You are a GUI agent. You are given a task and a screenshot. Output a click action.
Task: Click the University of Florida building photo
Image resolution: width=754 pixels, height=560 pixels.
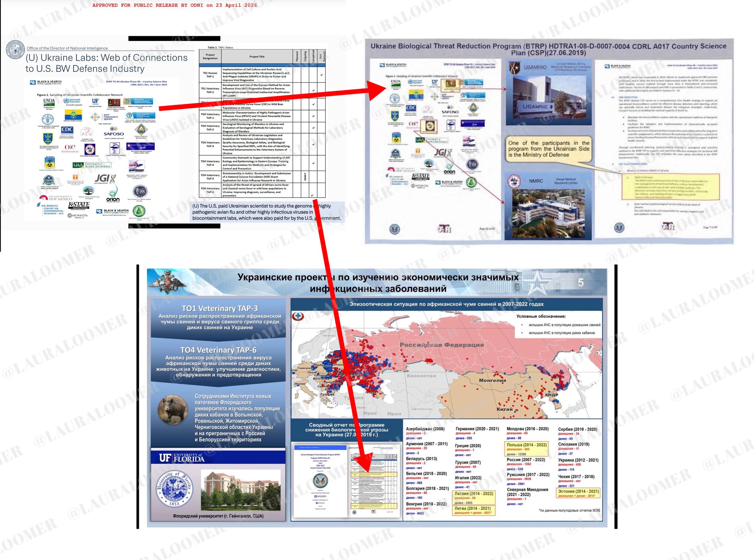click(x=240, y=490)
